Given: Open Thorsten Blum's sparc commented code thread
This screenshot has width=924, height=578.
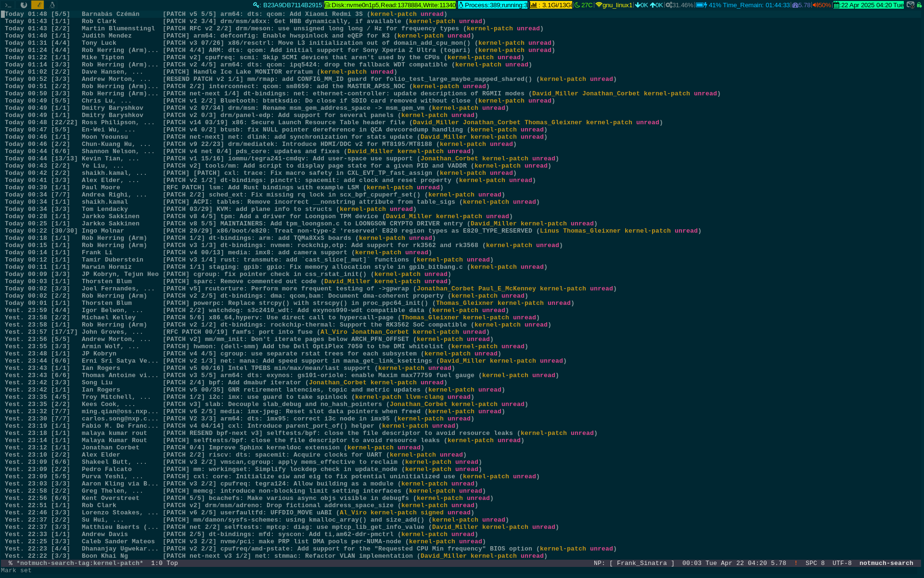Looking at the screenshot, I should pyautogui.click(x=462, y=281).
